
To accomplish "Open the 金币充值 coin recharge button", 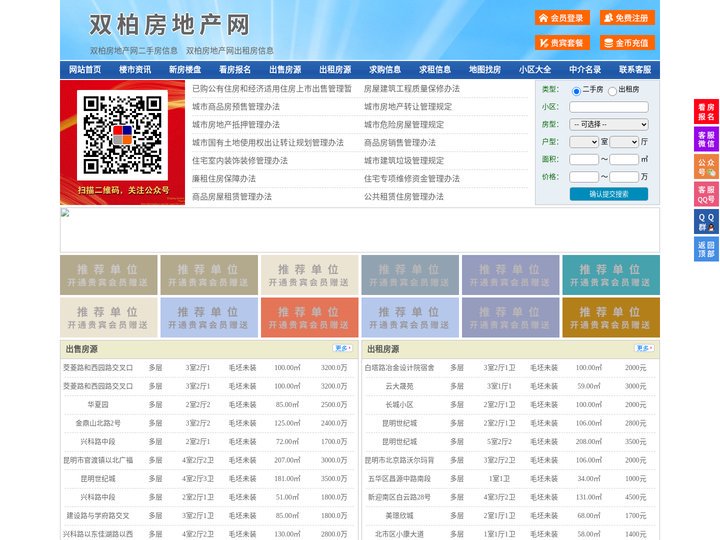I will (x=627, y=43).
